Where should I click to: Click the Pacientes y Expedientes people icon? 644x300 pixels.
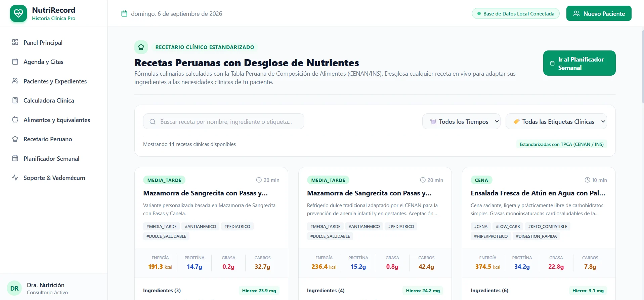tap(15, 81)
